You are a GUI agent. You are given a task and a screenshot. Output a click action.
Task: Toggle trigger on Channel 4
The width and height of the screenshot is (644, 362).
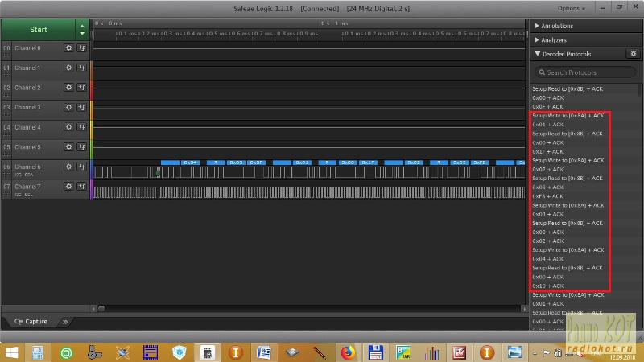point(81,127)
